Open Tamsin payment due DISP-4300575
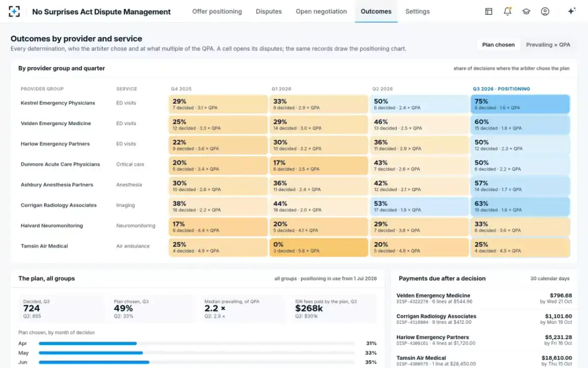This screenshot has height=368, width=588. (484, 361)
